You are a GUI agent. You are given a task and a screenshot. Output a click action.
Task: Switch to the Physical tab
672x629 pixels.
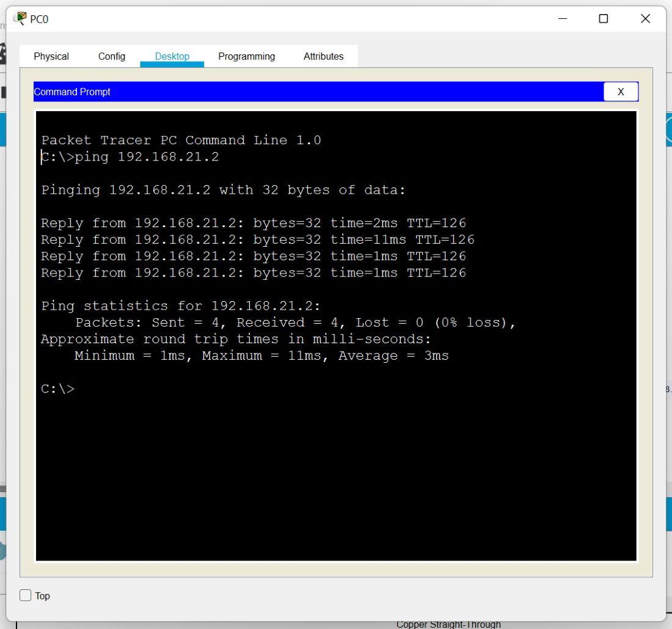tap(51, 56)
